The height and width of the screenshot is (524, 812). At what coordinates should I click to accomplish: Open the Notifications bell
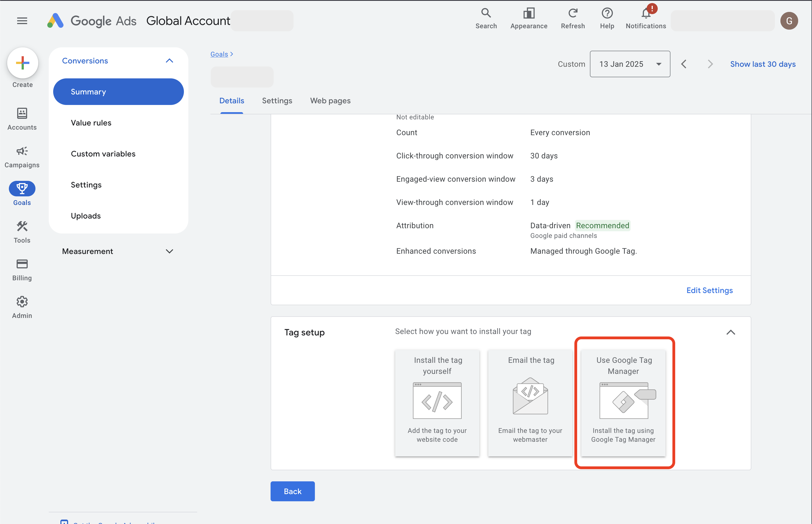coord(646,19)
